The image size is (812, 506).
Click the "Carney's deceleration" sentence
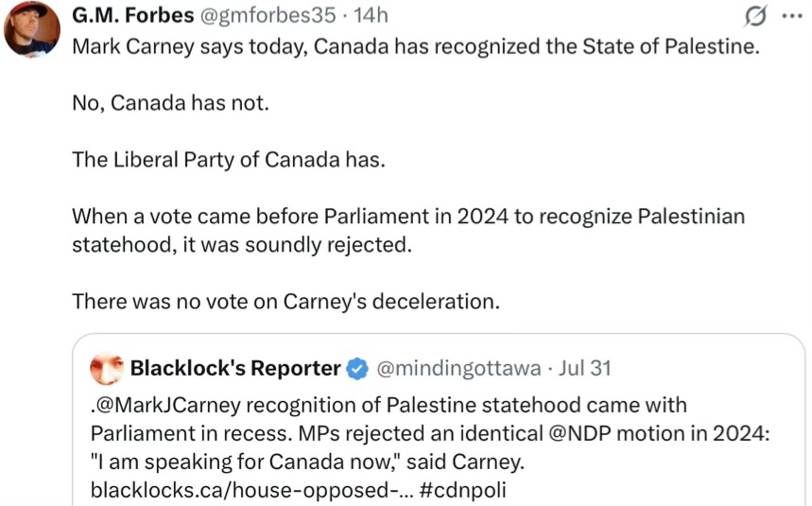coord(285,302)
